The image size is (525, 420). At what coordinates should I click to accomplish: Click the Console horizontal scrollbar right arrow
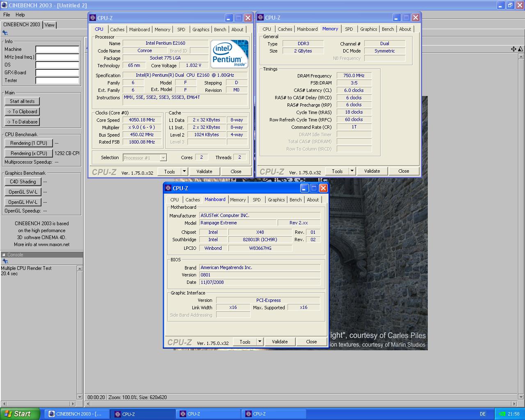click(x=73, y=404)
